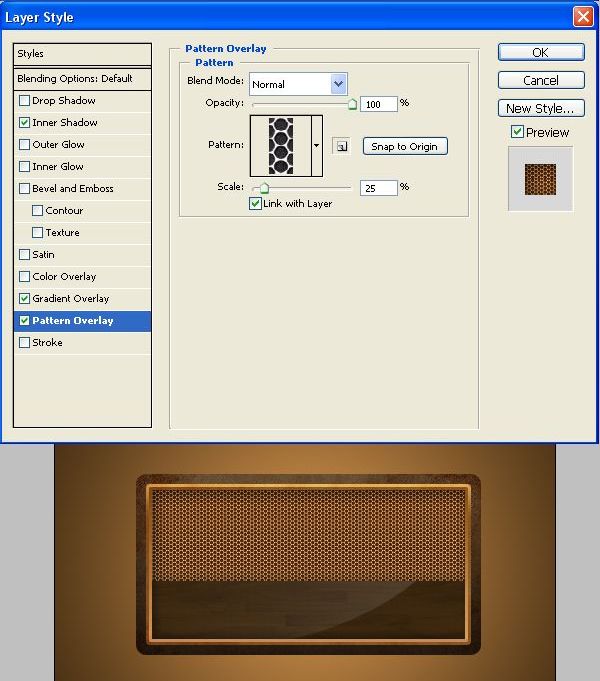The width and height of the screenshot is (600, 681).
Task: Uncheck the Inner Shadow effect
Action: [25, 123]
